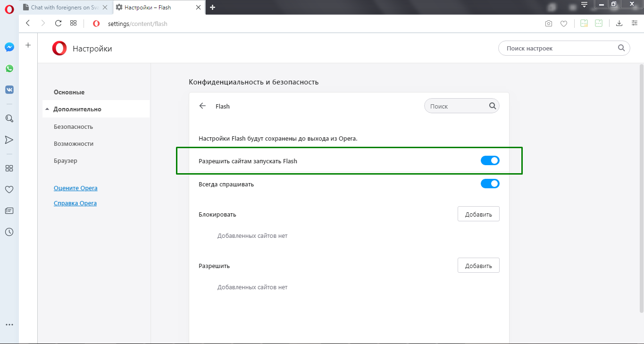Add page to bookmarks with heart icon
The image size is (644, 344).
coord(564,24)
